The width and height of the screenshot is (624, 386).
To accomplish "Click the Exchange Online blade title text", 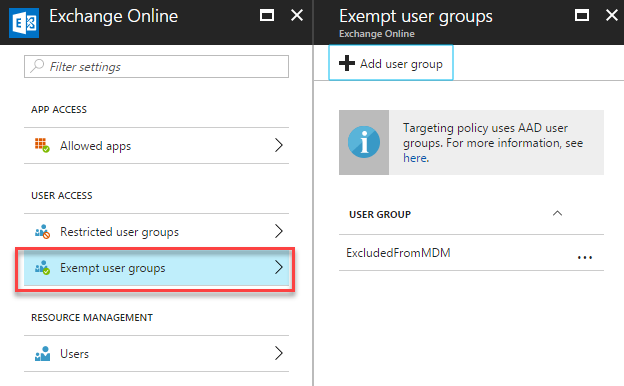I will pyautogui.click(x=114, y=16).
